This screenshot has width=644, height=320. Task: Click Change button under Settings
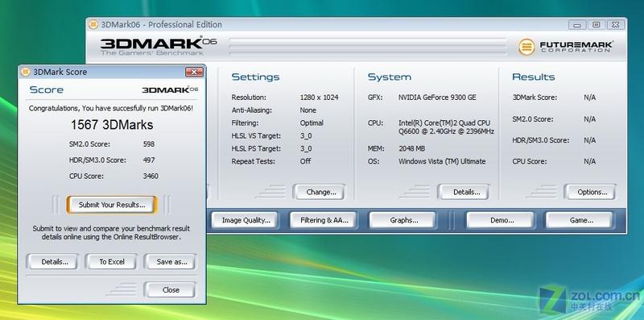coord(319,192)
